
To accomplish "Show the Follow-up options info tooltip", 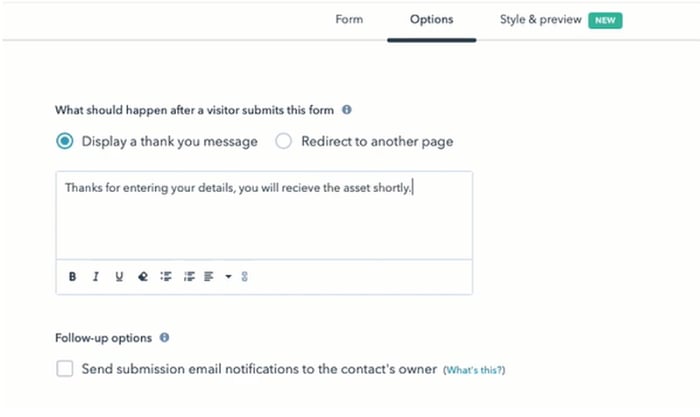I will pos(164,337).
